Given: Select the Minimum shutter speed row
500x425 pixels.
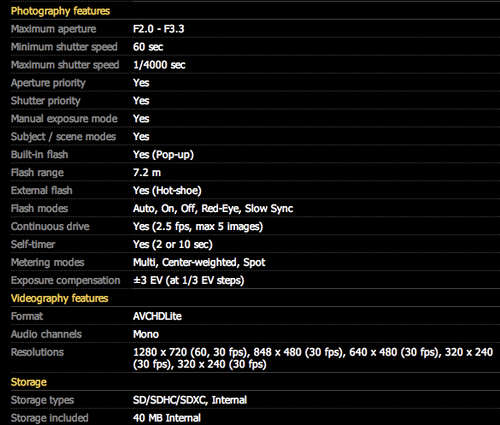Looking at the screenshot, I should [255, 47].
